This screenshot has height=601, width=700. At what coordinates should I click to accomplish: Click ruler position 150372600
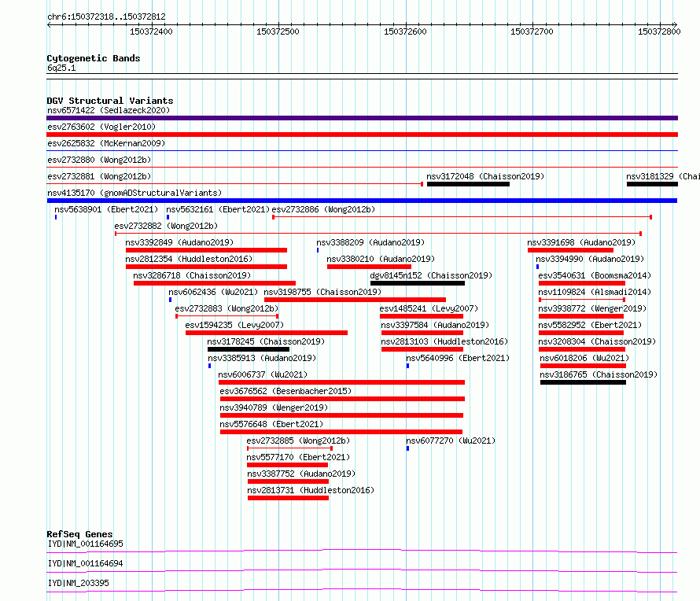(x=405, y=31)
